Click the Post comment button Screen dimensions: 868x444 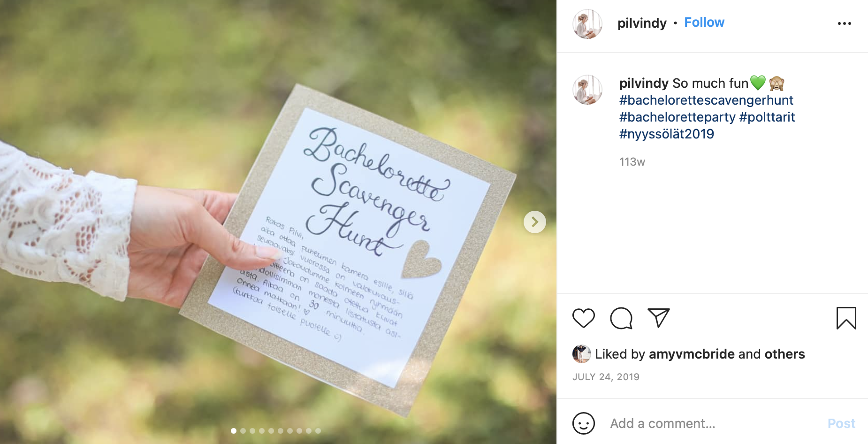[841, 423]
